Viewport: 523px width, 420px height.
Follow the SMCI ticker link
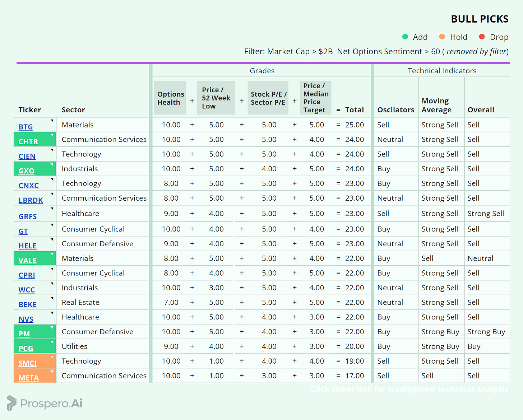[x=27, y=363]
